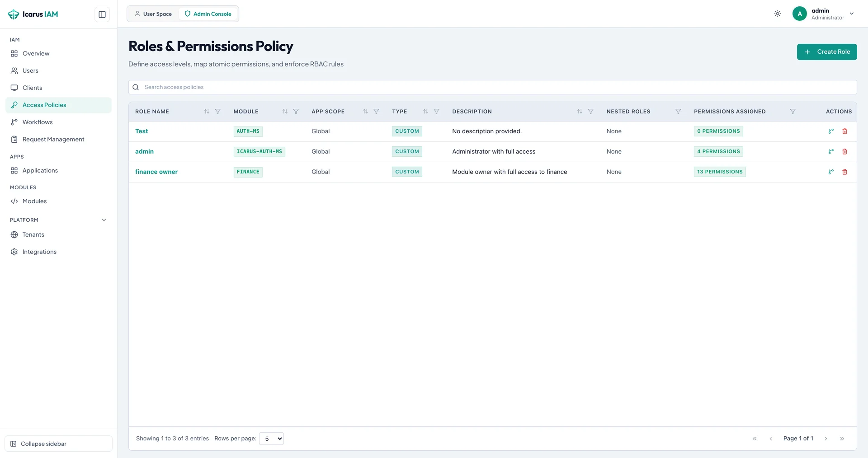Click the Icarus IAM logo
The image size is (868, 458).
[x=33, y=14]
